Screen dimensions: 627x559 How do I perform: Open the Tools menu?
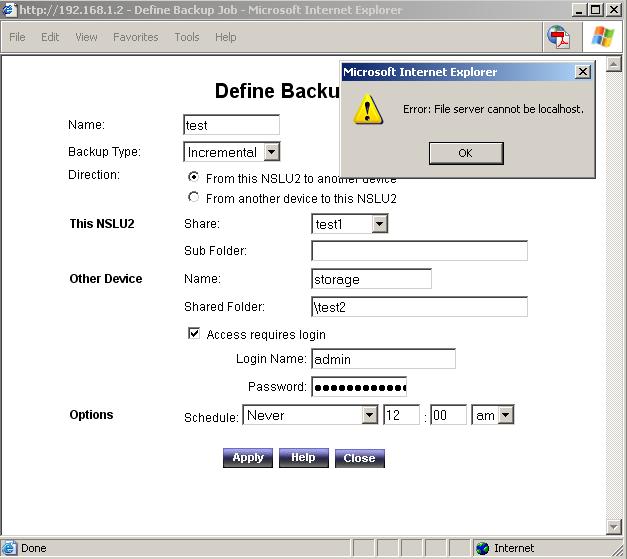coord(187,37)
